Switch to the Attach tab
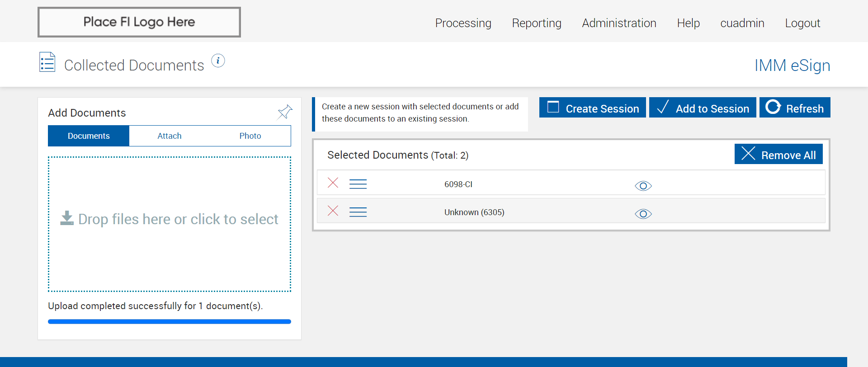This screenshot has height=367, width=868. pos(169,136)
